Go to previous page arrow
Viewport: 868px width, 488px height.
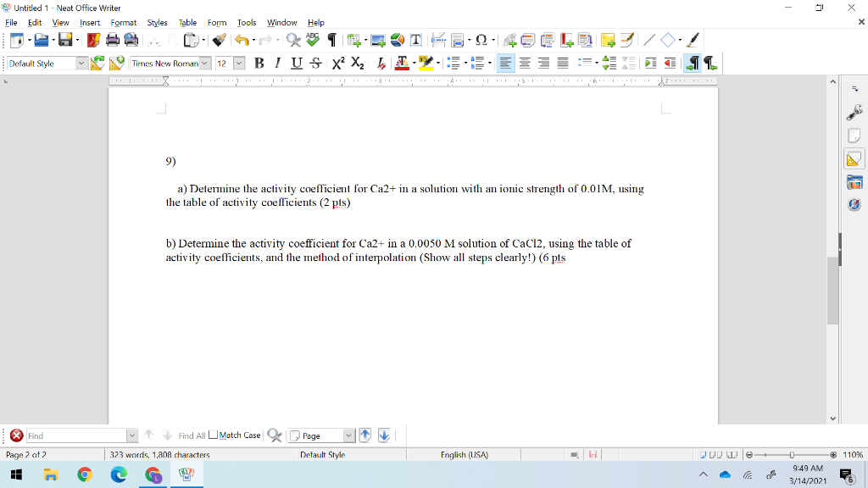[x=364, y=435]
